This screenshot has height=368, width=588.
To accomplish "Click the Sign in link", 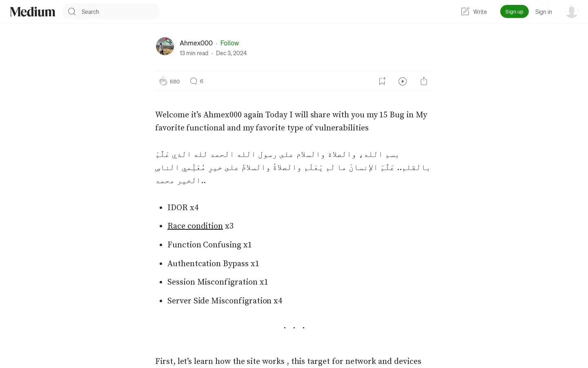I will (x=543, y=11).
